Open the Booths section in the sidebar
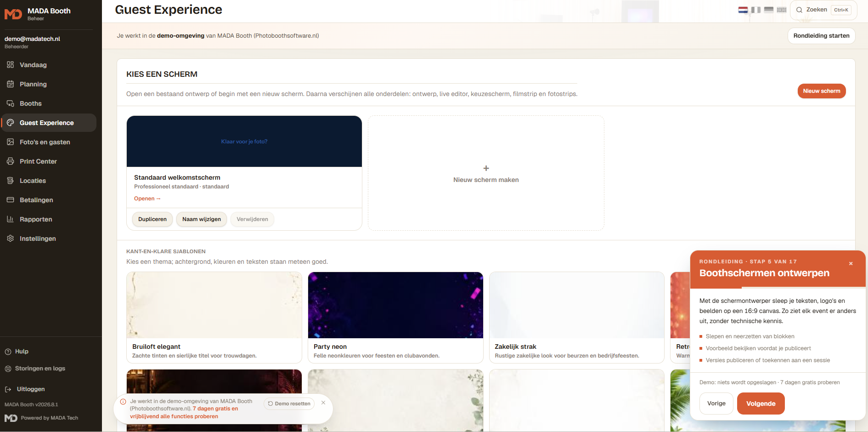 coord(48,103)
